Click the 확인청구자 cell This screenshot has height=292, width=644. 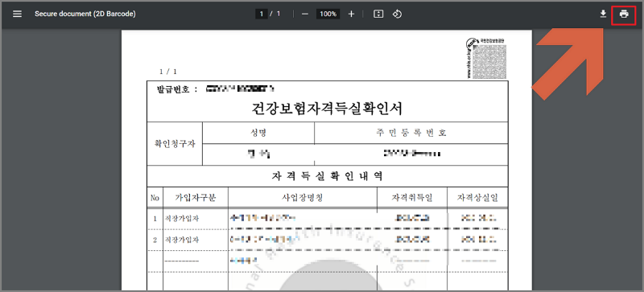pos(175,144)
